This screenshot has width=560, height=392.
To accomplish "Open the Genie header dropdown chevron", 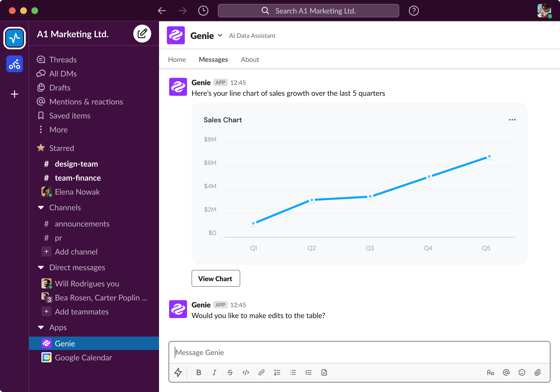I will coord(220,36).
